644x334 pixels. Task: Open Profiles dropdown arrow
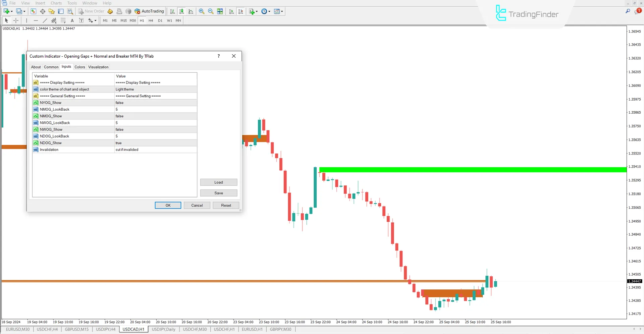pos(24,11)
